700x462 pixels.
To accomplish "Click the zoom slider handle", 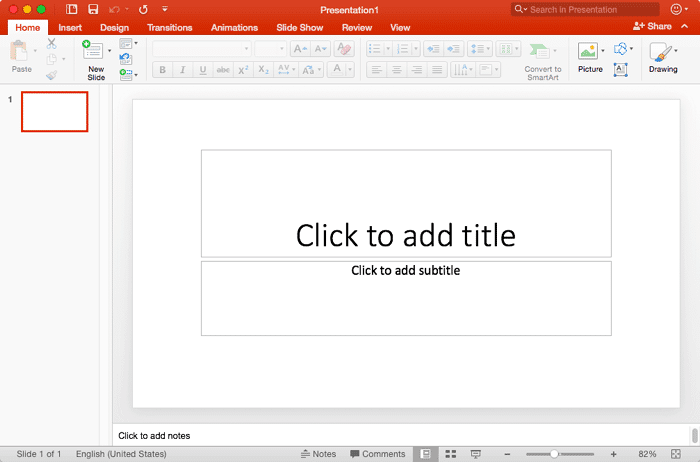I will pos(554,454).
